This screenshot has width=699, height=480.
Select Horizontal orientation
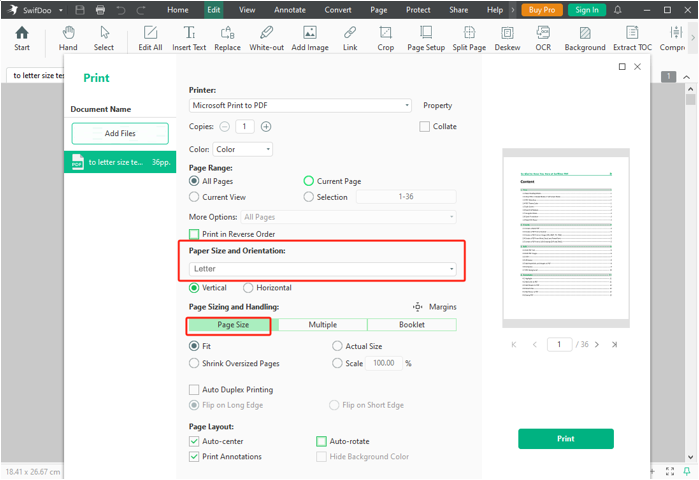pos(248,288)
